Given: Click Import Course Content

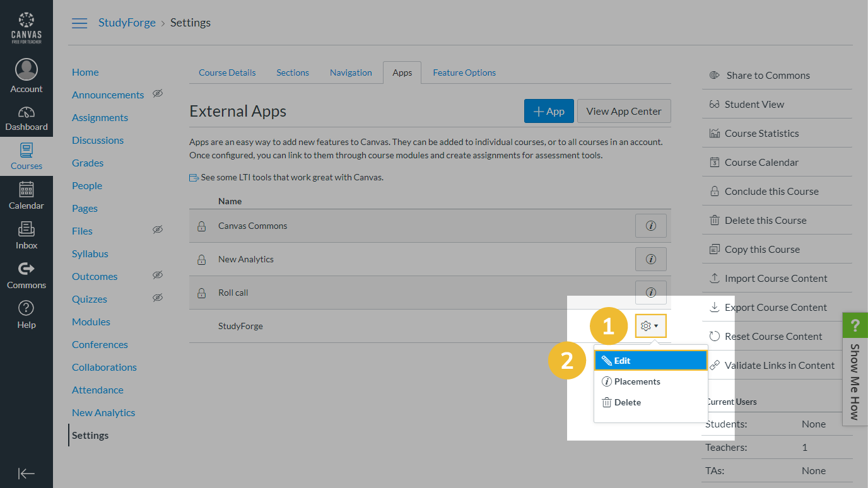Looking at the screenshot, I should (768, 278).
